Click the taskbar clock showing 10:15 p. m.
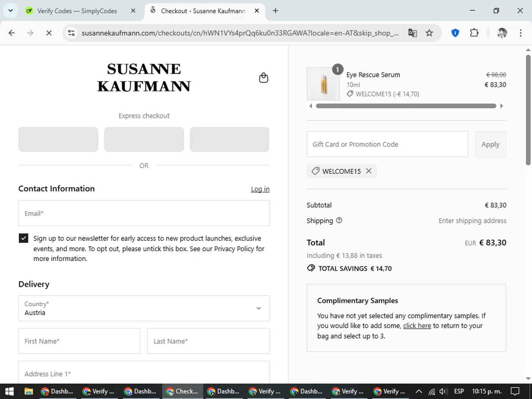This screenshot has width=532, height=399. 487,391
